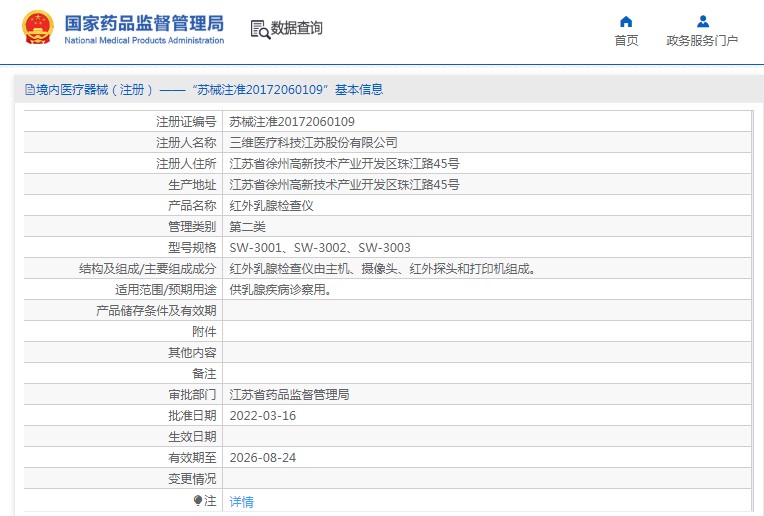Image resolution: width=764 pixels, height=516 pixels.
Task: Click the 生产地址 row label
Action: (x=192, y=185)
